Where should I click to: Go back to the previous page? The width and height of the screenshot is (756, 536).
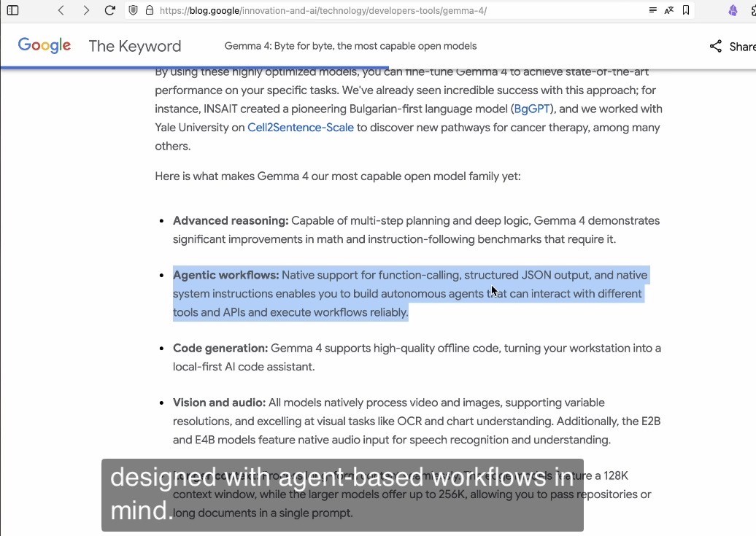point(61,10)
